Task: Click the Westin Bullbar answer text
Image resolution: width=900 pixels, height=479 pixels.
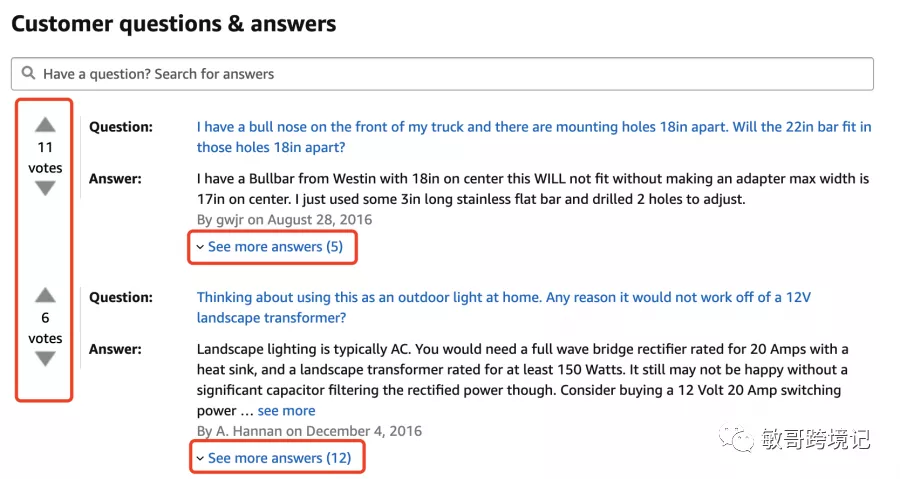Action: tap(532, 189)
